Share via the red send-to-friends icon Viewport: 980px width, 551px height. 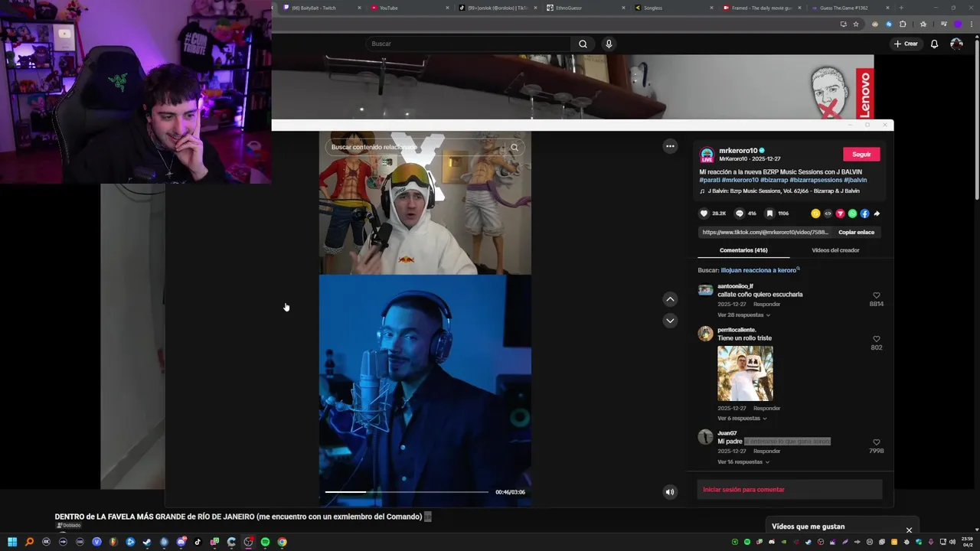840,214
